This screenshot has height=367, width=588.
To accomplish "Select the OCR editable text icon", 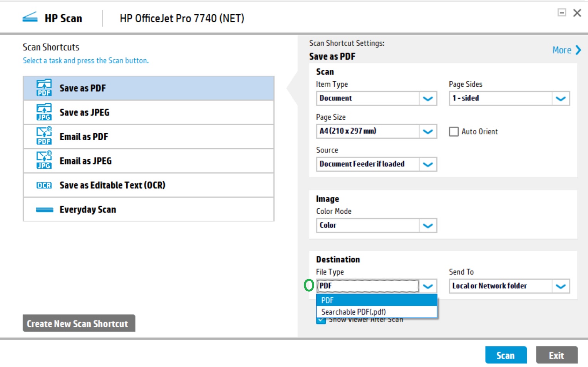I will tap(44, 185).
